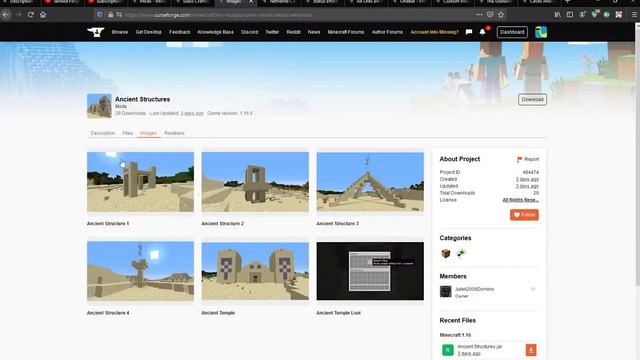
Task: Open the All Rights Reserved license link
Action: (x=520, y=200)
